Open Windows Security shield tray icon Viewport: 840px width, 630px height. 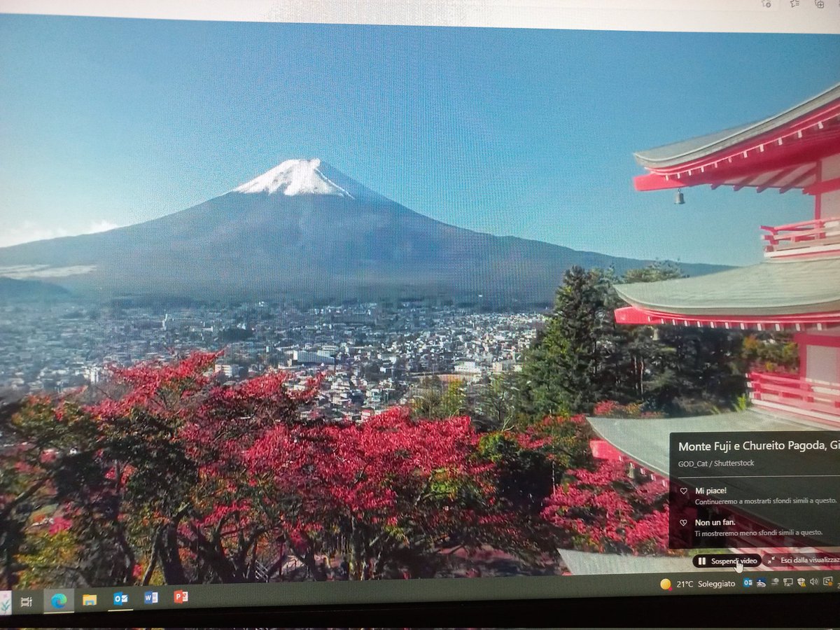(801, 582)
